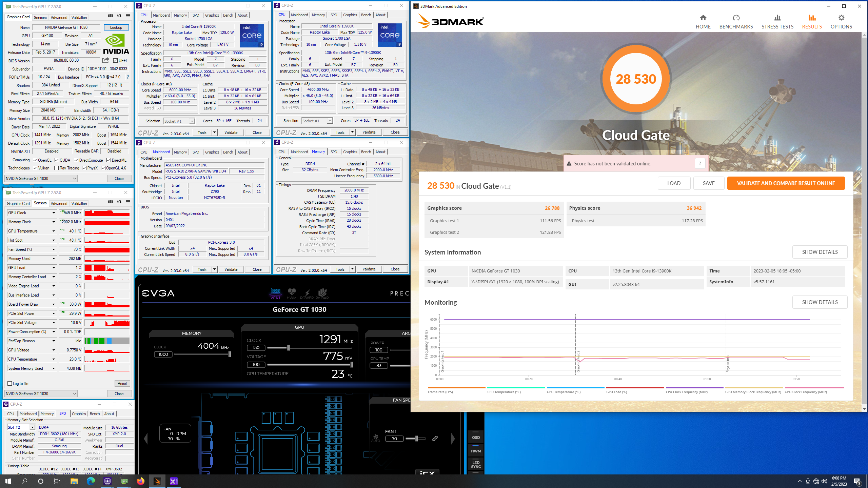
Task: Open GPU selector dropdown in GPU-Z Sensors window
Action: (x=41, y=393)
